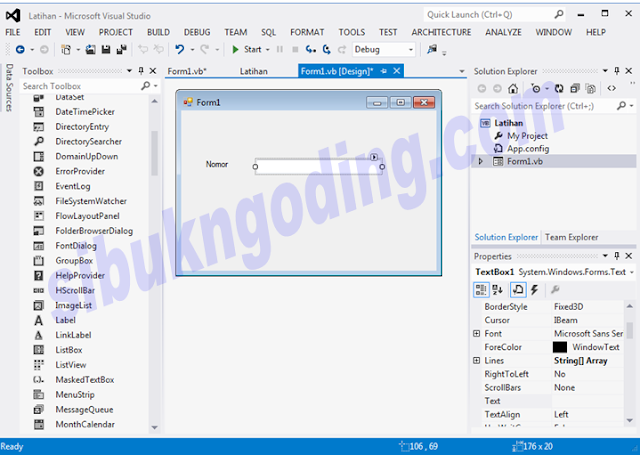Image resolution: width=640 pixels, height=455 pixels.
Task: Click the Properties grid scroll down arrow
Action: pyautogui.click(x=629, y=420)
